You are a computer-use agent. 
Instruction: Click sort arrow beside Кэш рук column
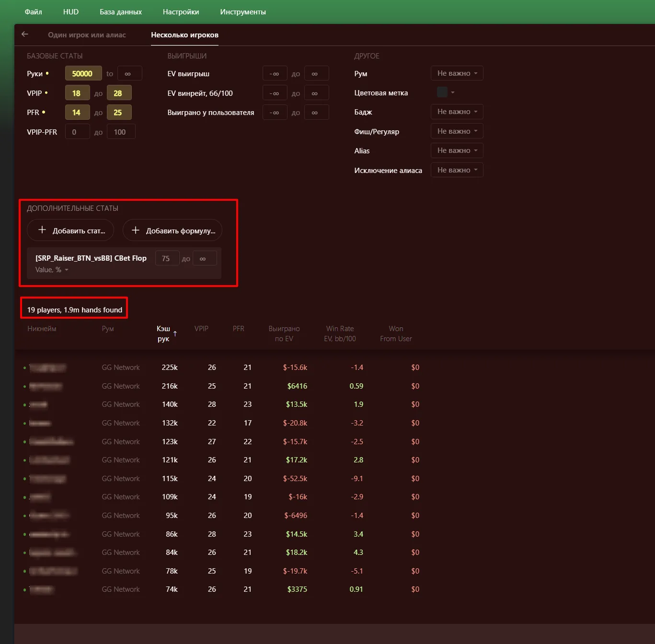pos(175,333)
